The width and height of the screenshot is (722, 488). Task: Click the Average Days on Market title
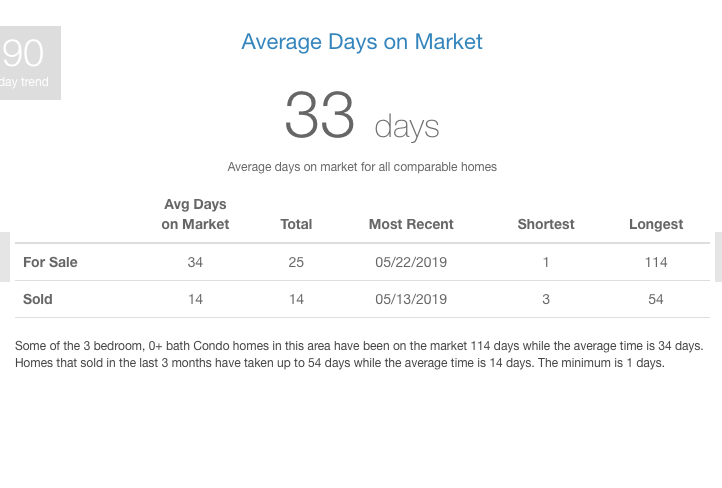[x=362, y=42]
